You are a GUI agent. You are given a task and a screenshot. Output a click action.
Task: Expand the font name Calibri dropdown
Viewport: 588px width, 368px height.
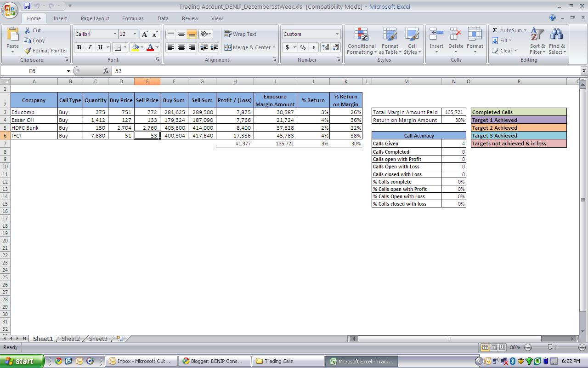[115, 34]
